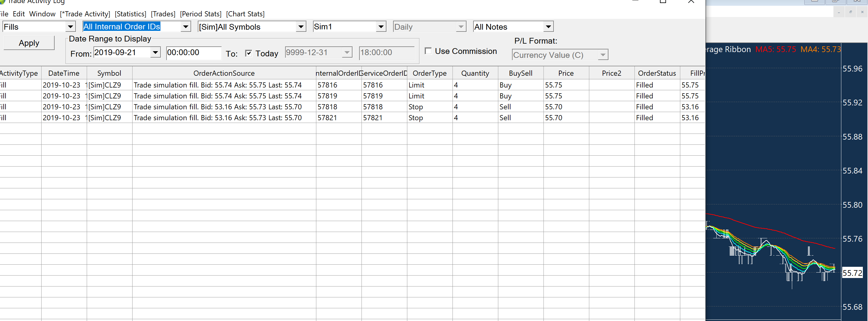This screenshot has height=321, width=868.
Task: Minimize the inner chart window
Action: (x=839, y=12)
